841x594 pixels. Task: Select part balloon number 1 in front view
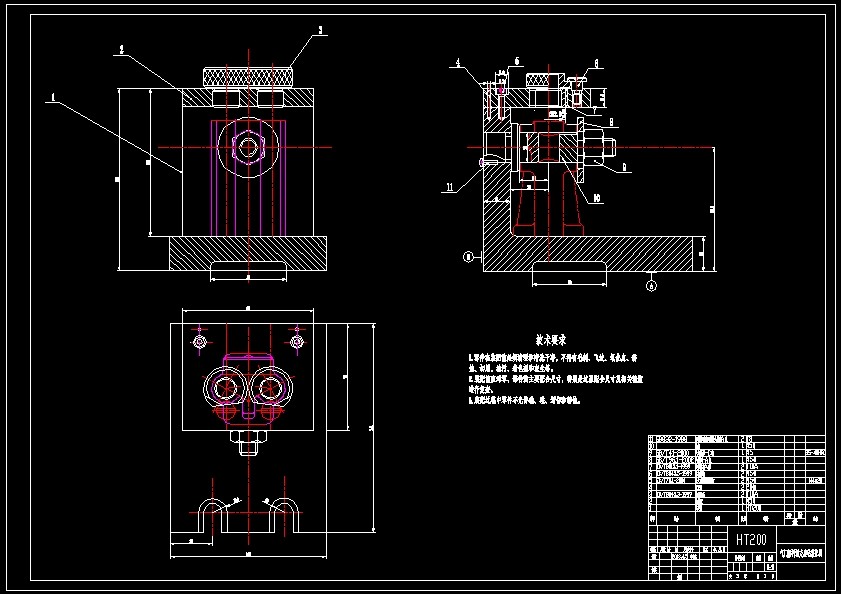[53, 97]
